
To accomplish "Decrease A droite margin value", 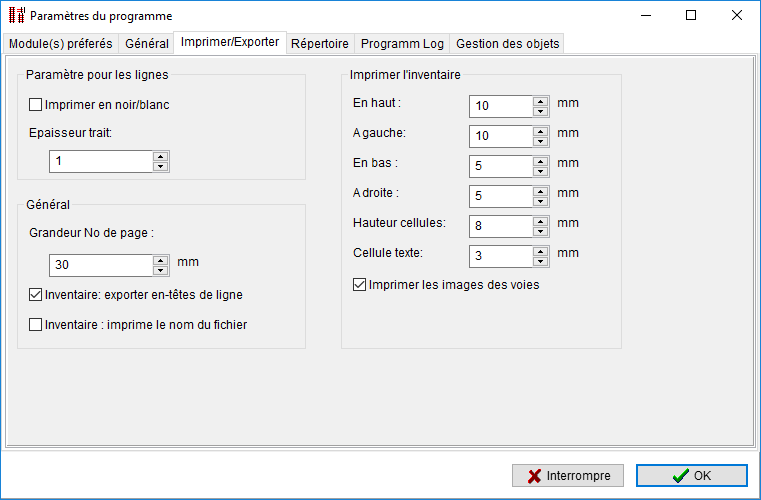I will point(541,202).
